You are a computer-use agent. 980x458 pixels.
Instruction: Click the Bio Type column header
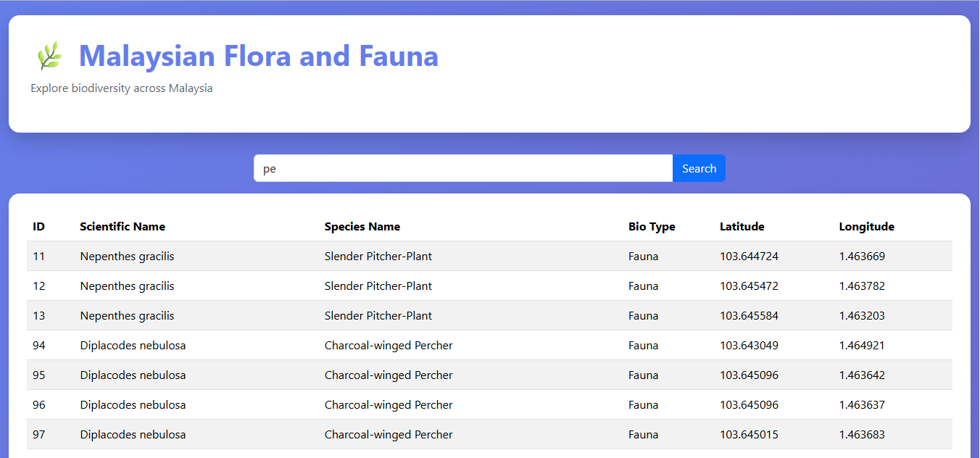click(652, 226)
